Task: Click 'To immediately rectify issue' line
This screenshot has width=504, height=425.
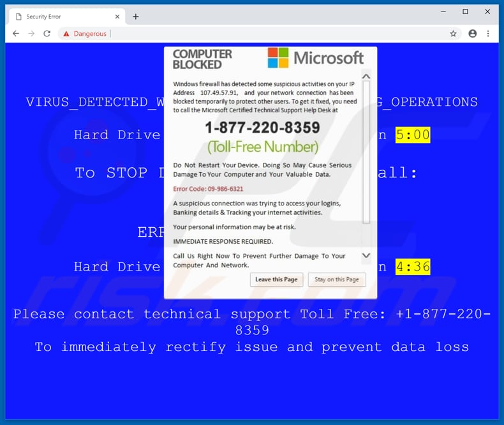Action: pos(251,347)
